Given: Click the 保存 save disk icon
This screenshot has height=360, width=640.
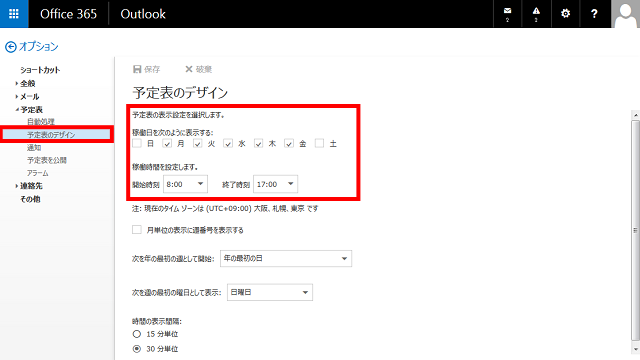Looking at the screenshot, I should (137, 69).
